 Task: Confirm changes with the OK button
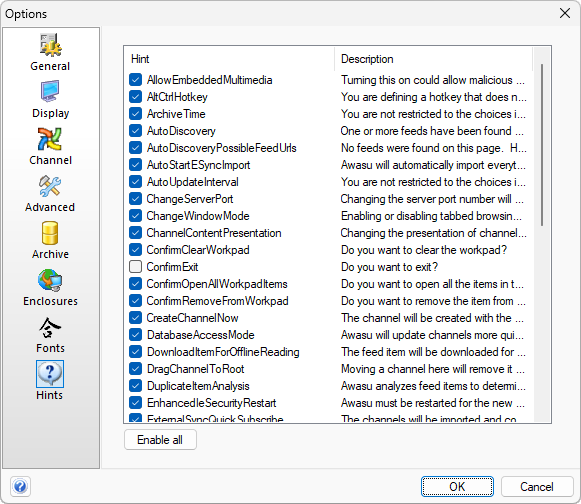(x=457, y=486)
